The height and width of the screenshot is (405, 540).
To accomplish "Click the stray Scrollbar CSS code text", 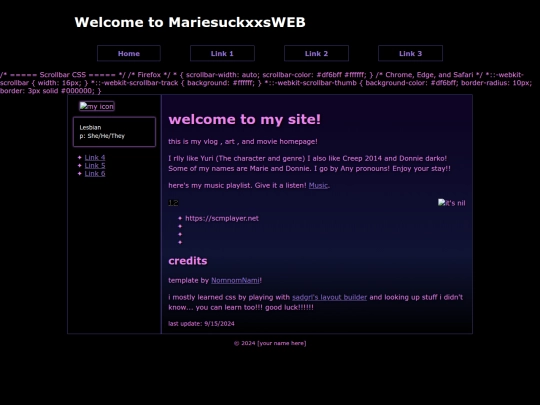I will pos(266,83).
